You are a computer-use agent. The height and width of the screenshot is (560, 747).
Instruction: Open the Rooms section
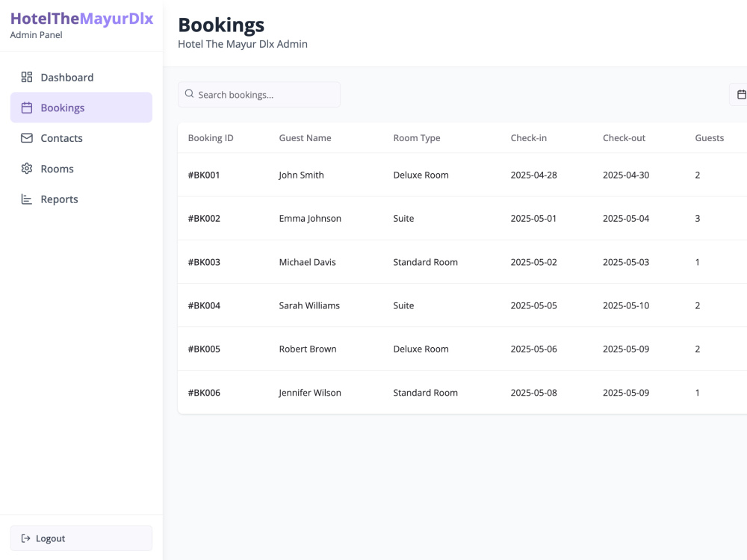(x=81, y=169)
